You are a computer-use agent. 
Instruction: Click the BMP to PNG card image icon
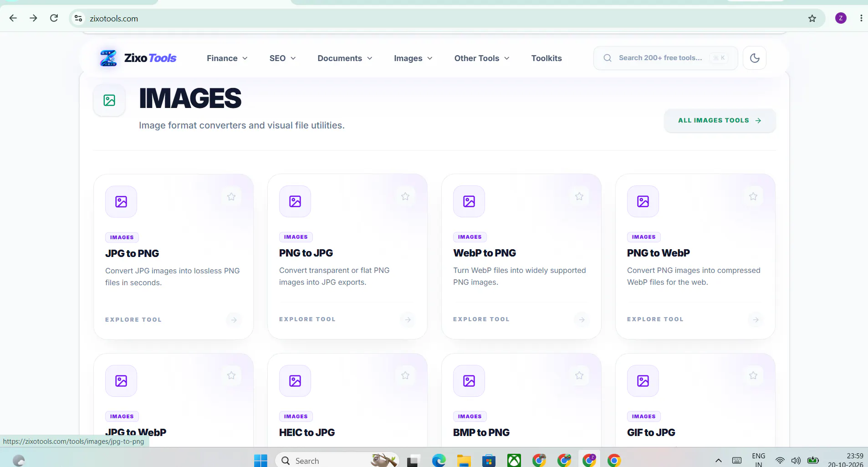[x=469, y=380]
